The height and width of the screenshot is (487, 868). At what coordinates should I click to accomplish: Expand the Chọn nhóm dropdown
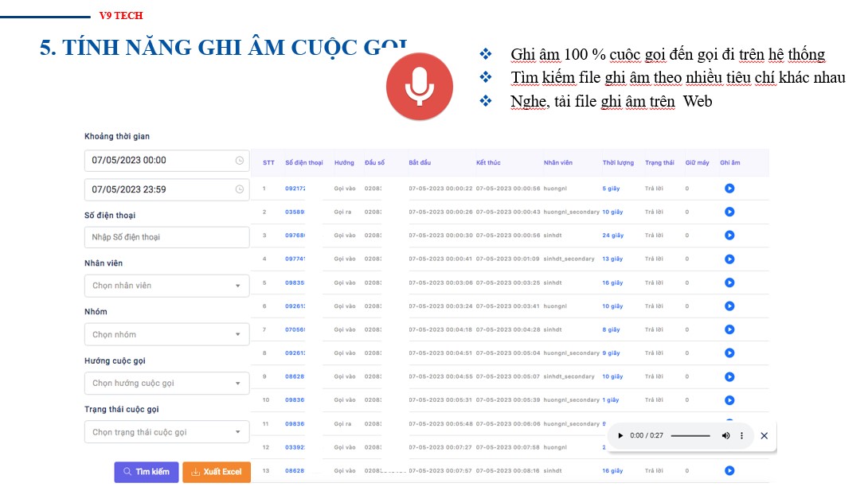166,334
